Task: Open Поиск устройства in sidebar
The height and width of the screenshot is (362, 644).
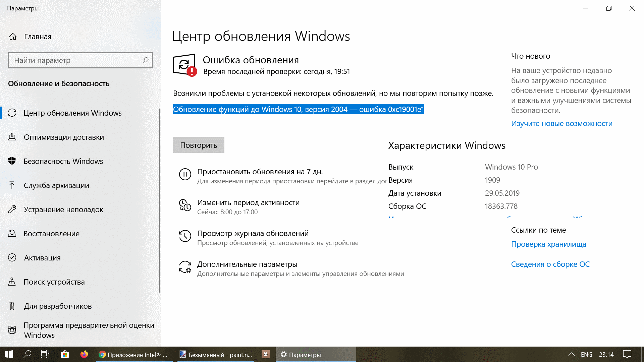Action: coord(54,282)
